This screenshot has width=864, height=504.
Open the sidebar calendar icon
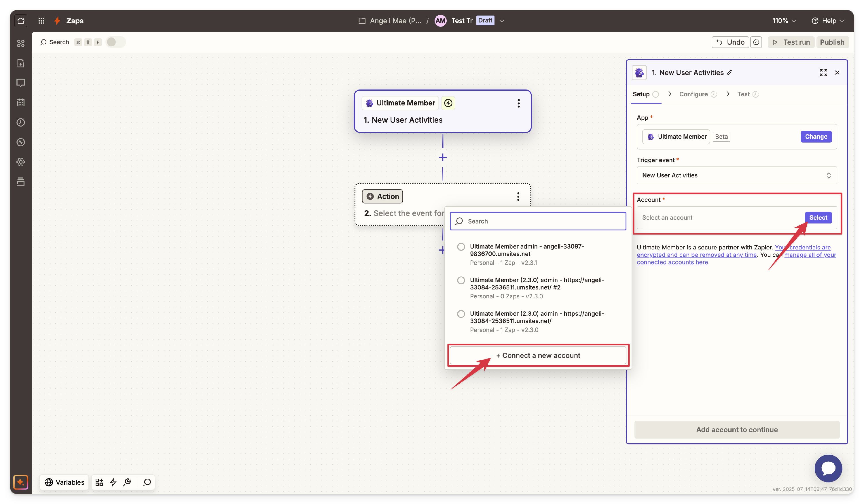[x=20, y=103]
